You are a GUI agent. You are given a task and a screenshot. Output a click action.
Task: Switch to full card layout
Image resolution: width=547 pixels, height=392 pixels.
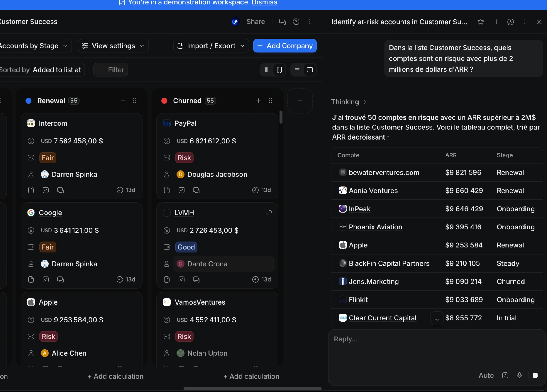[x=310, y=70]
